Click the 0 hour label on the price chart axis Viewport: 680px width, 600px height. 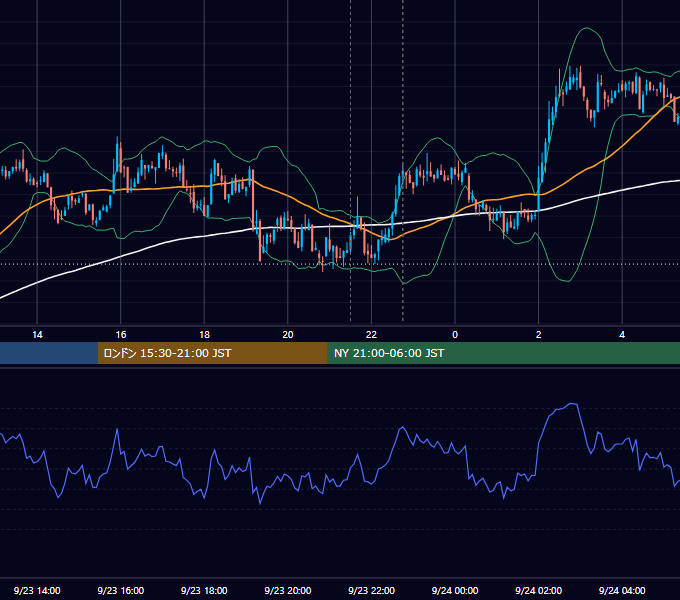[455, 335]
